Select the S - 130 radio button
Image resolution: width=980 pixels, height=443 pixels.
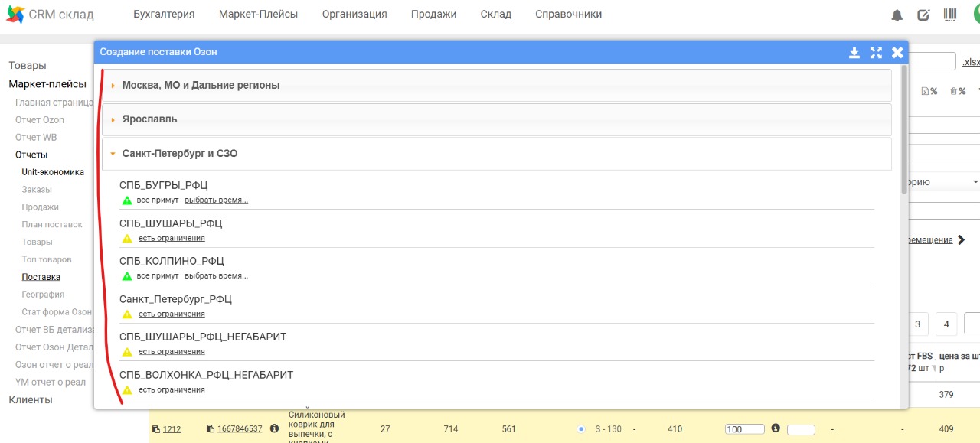[581, 429]
